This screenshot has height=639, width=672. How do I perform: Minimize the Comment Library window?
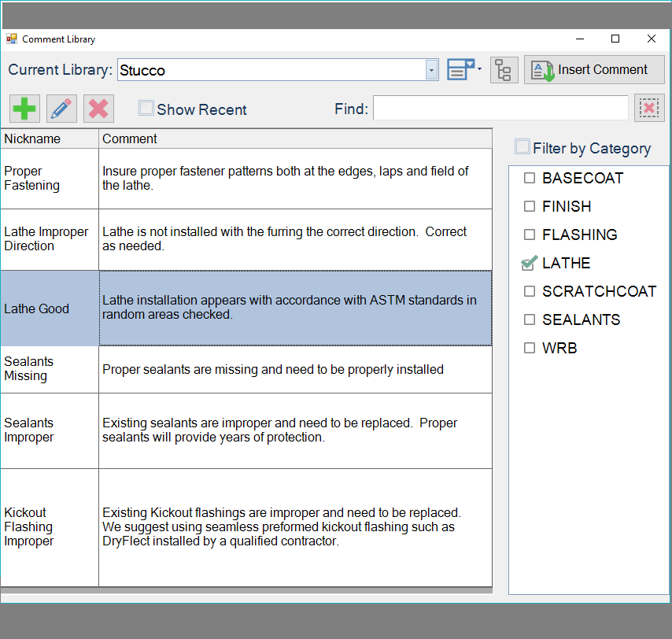580,39
